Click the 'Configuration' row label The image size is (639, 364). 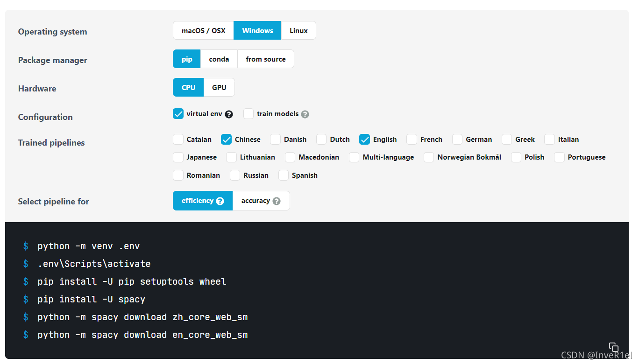[45, 117]
